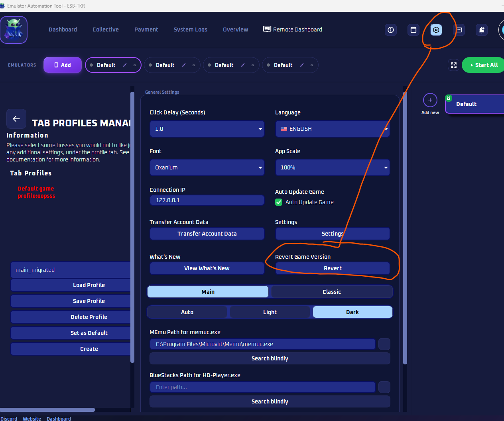
Task: Open the Font dropdown showing Oxanium
Action: click(x=207, y=167)
